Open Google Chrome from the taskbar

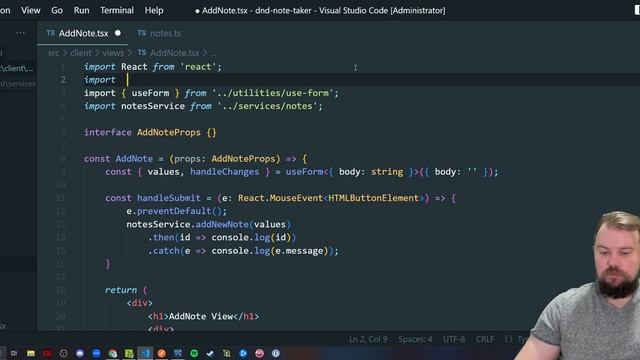(113, 353)
